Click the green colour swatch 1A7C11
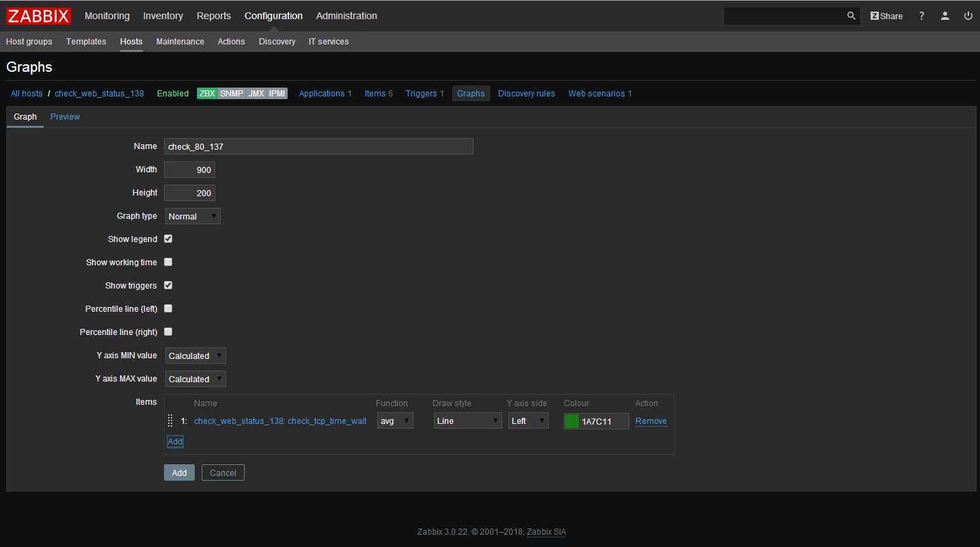980x547 pixels. (x=572, y=421)
